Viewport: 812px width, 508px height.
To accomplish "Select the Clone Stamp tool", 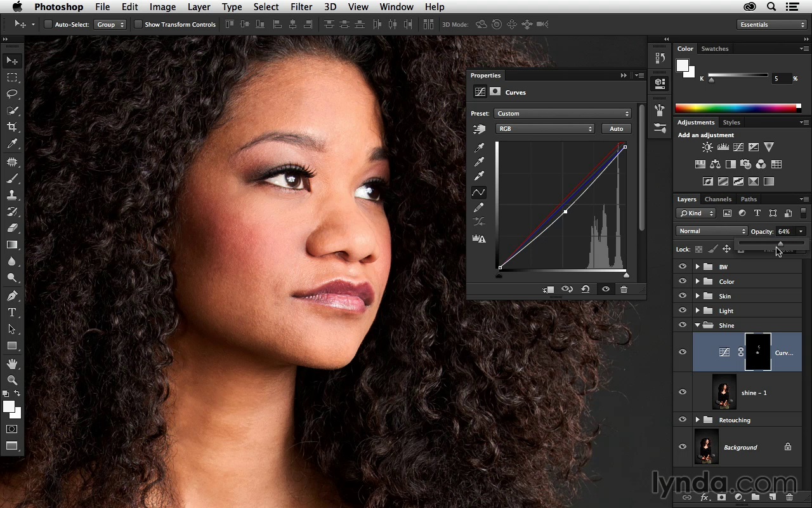I will coord(12,195).
